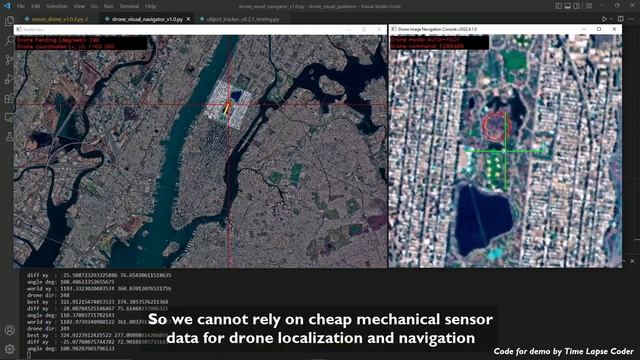Toggle the primary side bar layout icon
The width and height of the screenshot is (640, 360).
pyautogui.click(x=558, y=6)
